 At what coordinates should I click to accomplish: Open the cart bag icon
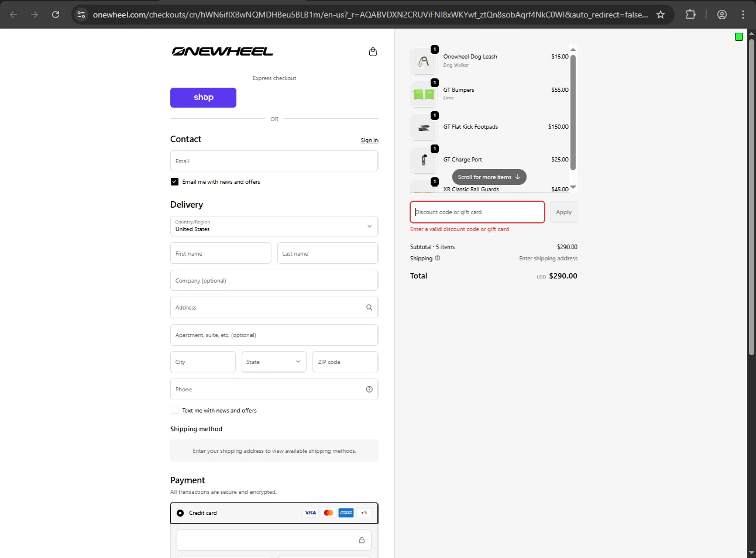(373, 52)
